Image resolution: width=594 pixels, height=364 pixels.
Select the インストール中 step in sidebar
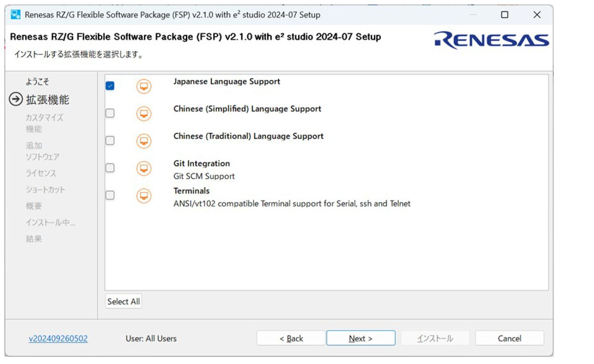point(51,222)
